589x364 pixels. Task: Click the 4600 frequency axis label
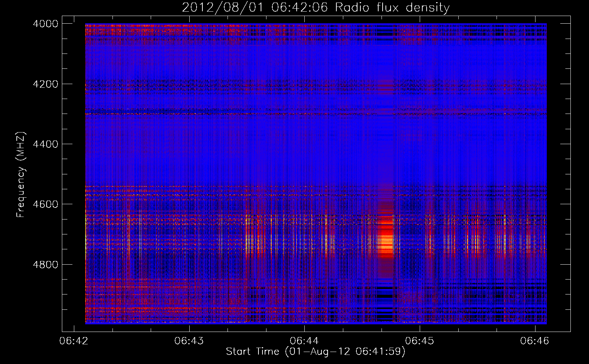tap(46, 204)
